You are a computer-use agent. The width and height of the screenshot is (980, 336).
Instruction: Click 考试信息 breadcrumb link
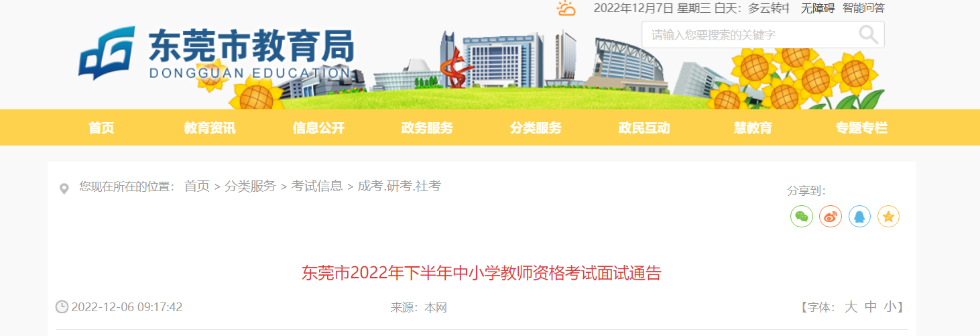(317, 186)
